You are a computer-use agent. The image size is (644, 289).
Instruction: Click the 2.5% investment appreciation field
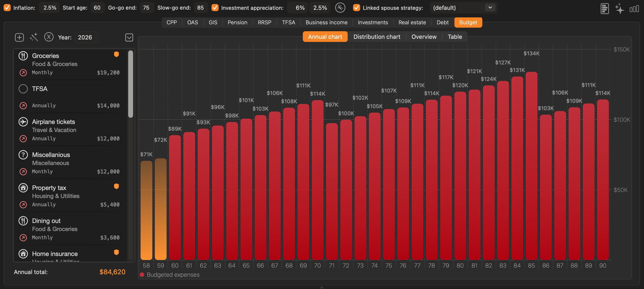click(x=320, y=8)
